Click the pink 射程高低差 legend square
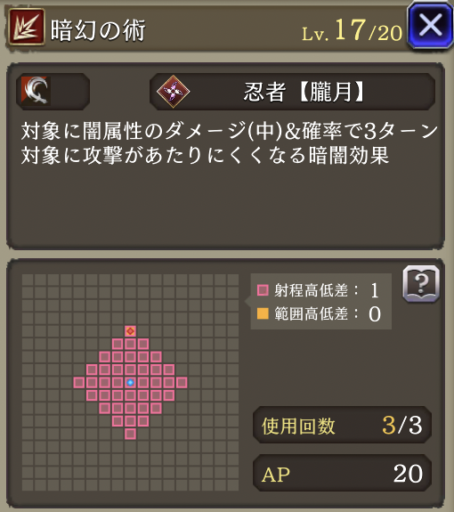 click(263, 290)
